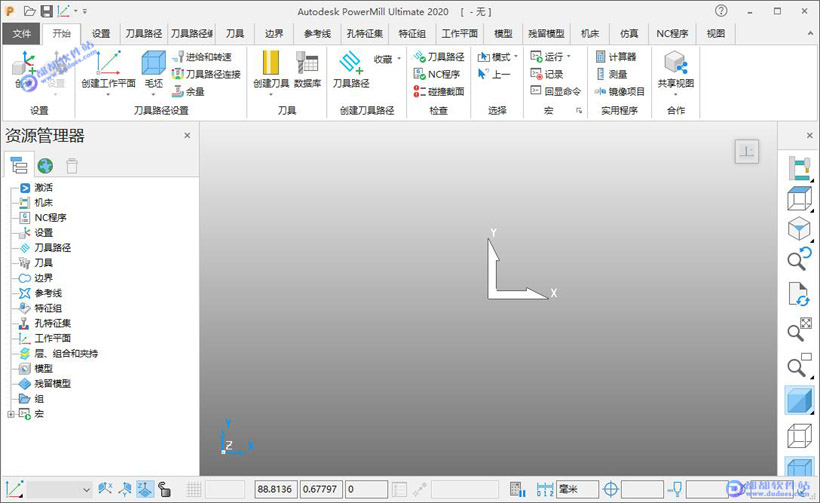Select 刀具路径 in the explorer tree
820x503 pixels.
[52, 247]
